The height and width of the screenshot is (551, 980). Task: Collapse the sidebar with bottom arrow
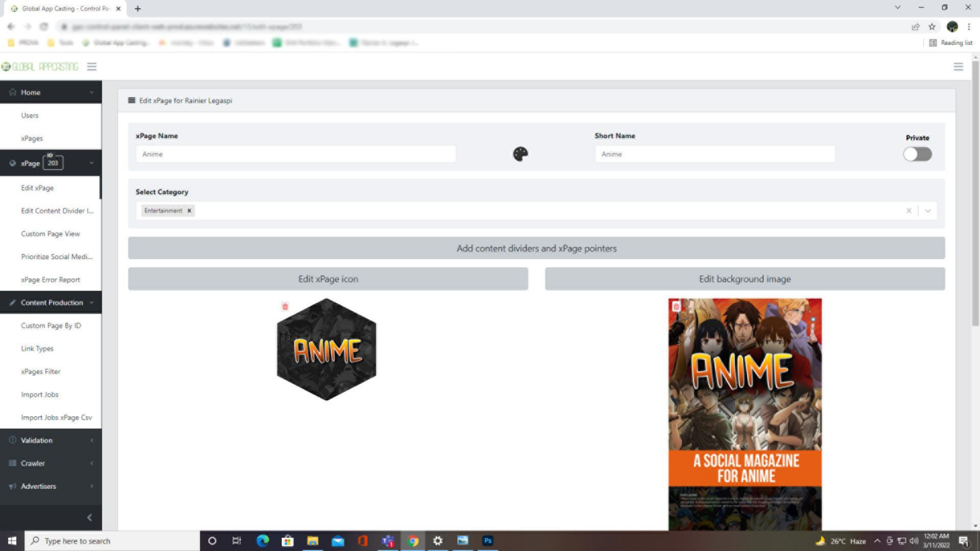coord(90,517)
